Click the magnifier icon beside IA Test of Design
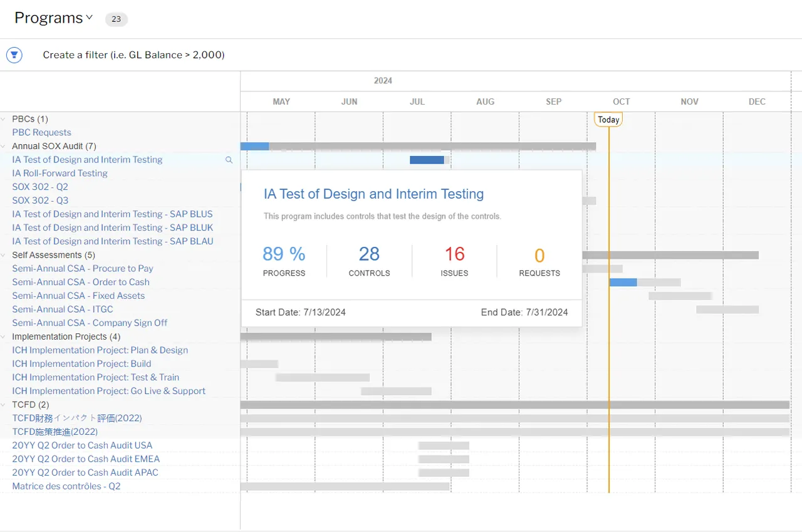 click(229, 160)
